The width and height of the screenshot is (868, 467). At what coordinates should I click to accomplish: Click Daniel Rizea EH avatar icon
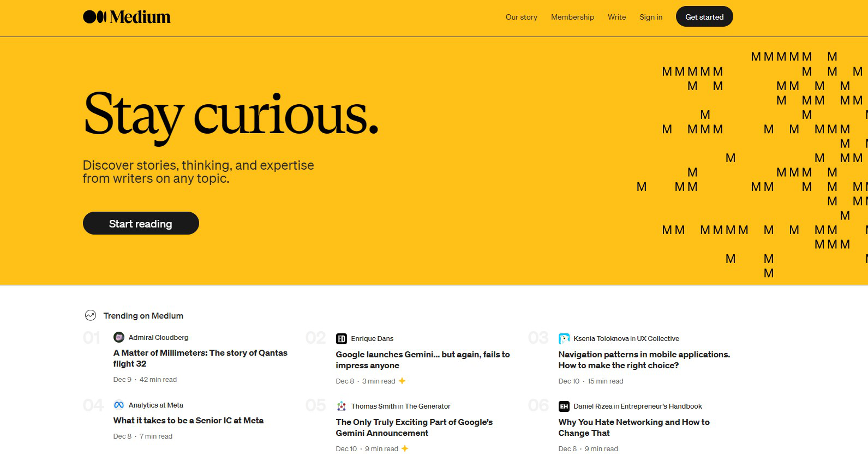click(x=564, y=406)
